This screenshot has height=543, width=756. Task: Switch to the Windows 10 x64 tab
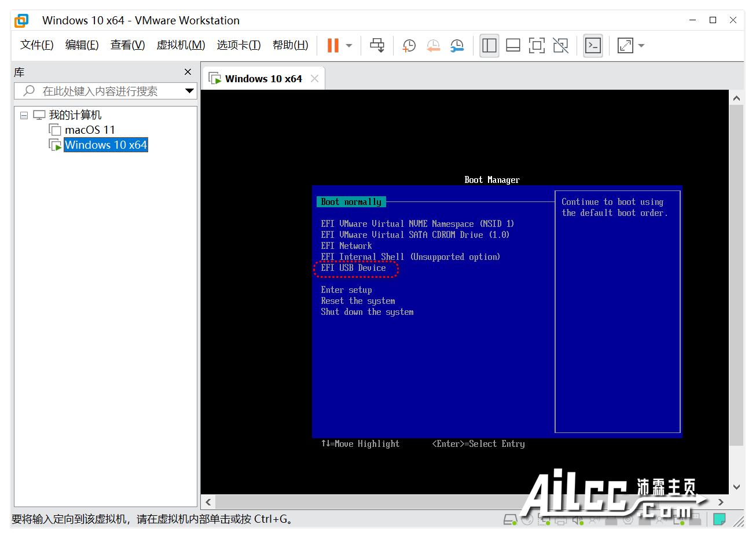263,79
